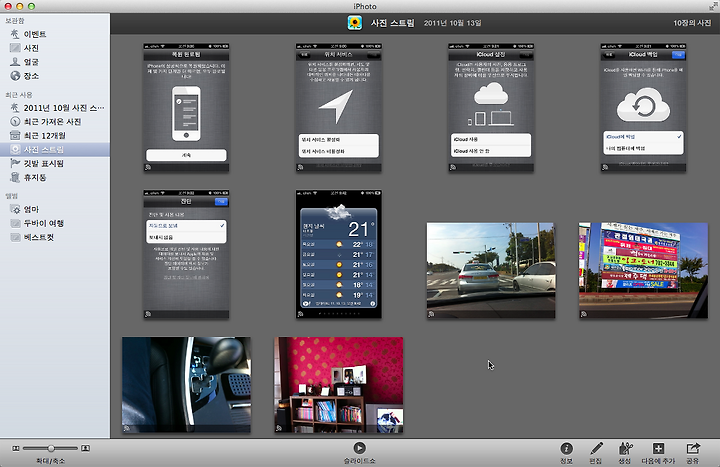Image resolution: width=720 pixels, height=467 pixels.
Task: Click the 확대/축소 label
Action: coord(51,461)
